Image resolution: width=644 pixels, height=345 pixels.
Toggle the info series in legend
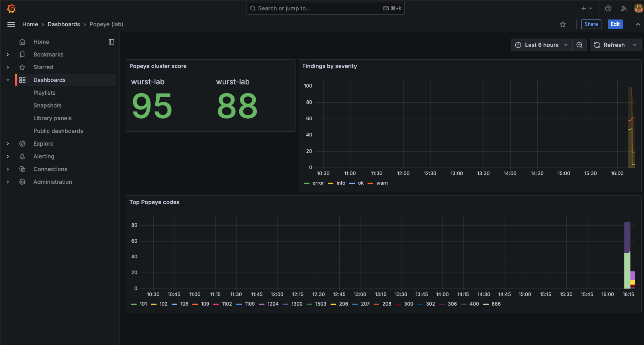tap(341, 183)
